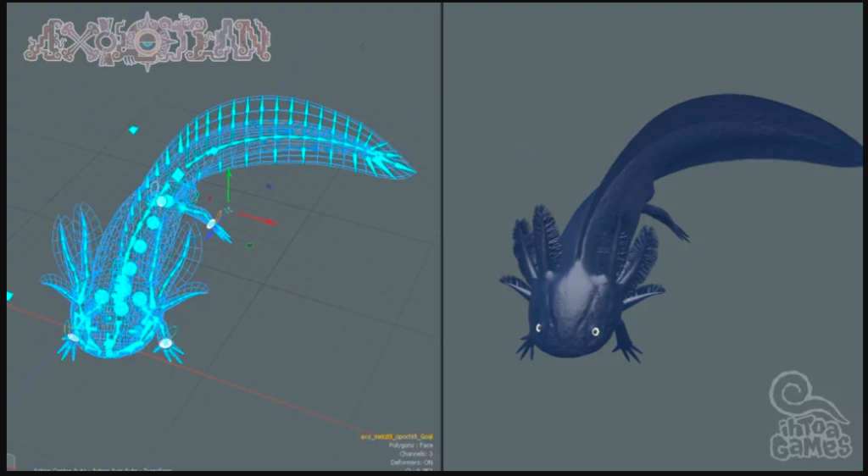
Task: Select the cyan diamond control at the tail base
Action: pyautogui.click(x=178, y=176)
